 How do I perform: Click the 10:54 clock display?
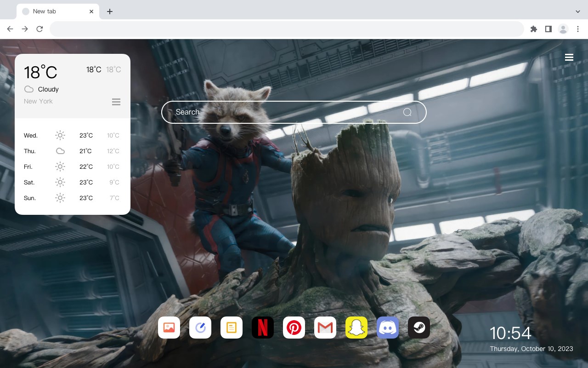[x=510, y=333]
